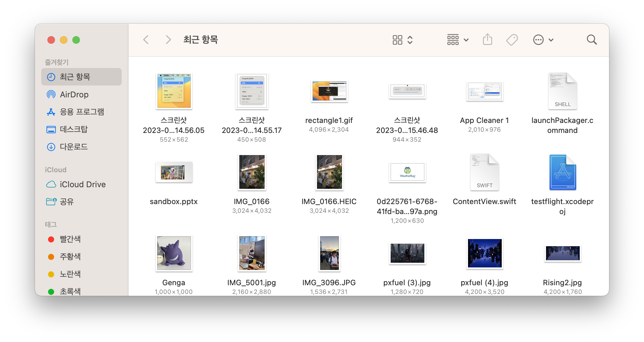Select 최근 항목 in the sidebar
Image resolution: width=644 pixels, height=342 pixels.
click(75, 77)
